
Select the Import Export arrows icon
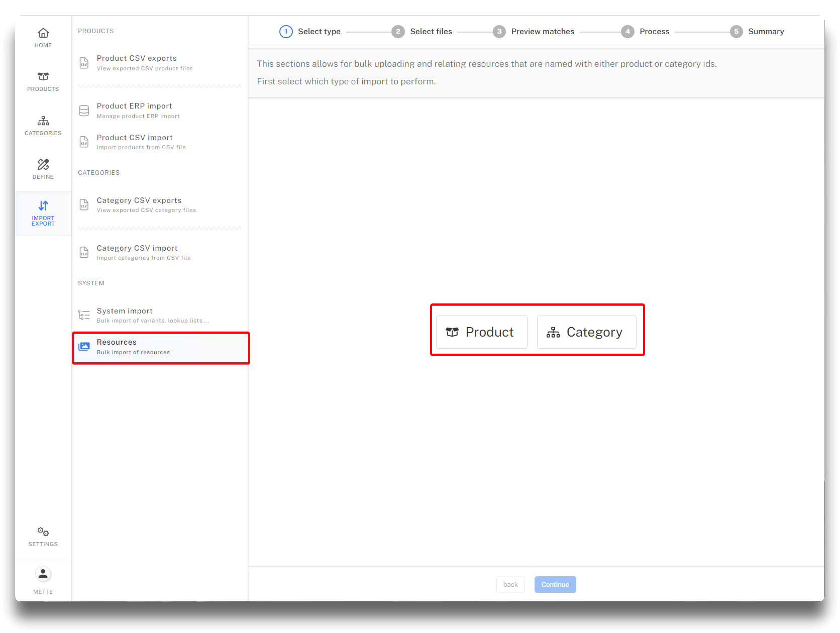click(43, 205)
